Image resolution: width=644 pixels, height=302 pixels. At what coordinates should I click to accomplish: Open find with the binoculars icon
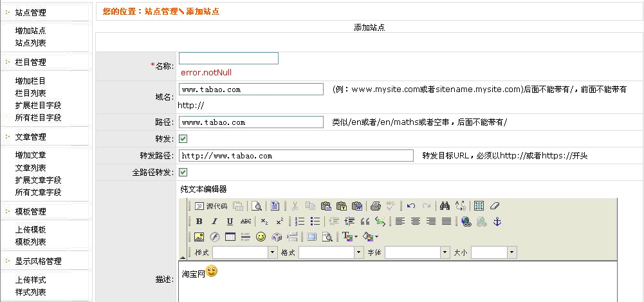point(444,206)
